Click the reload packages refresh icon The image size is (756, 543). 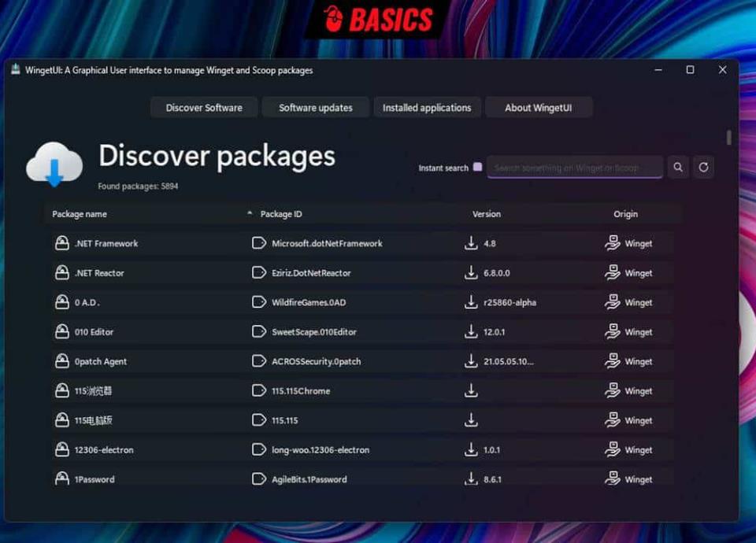pos(703,167)
